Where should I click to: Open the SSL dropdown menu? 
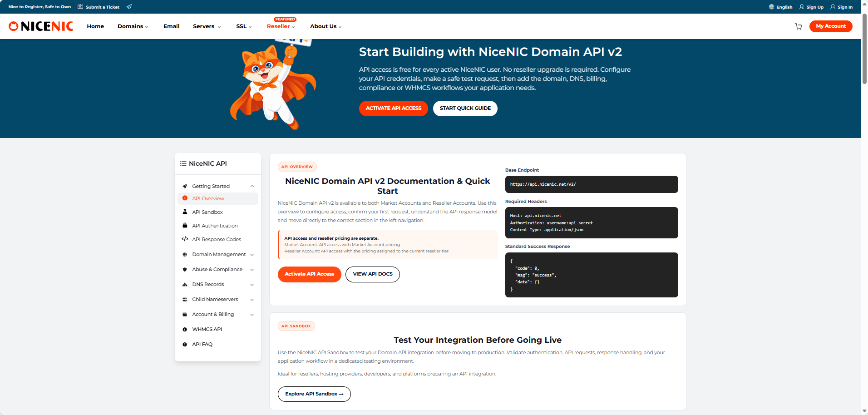coord(244,26)
